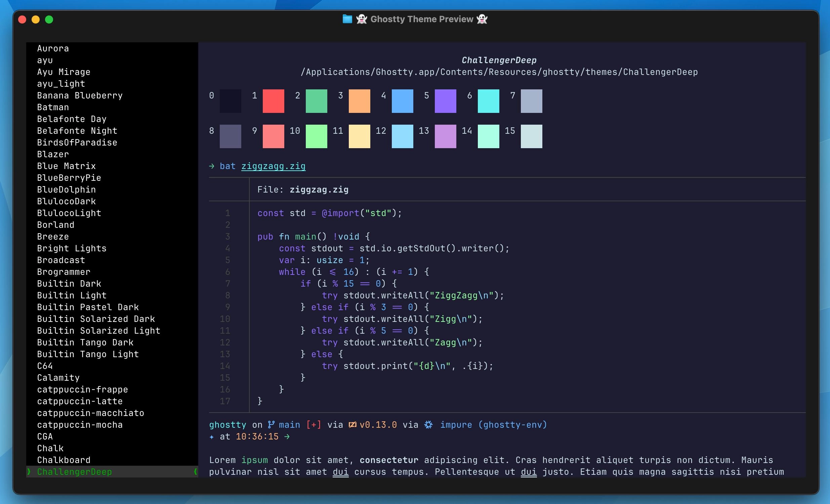
Task: Select the Builtin Pastel Dark theme
Action: coord(88,307)
